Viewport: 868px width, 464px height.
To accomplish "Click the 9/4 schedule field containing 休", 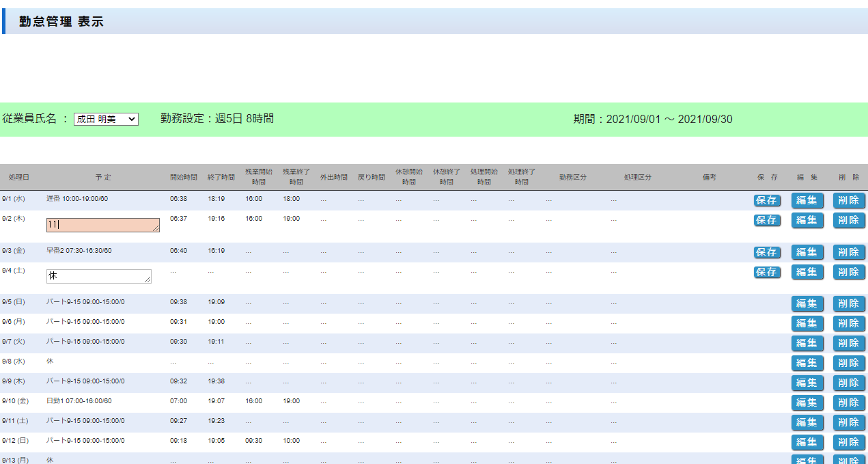I will 98,275.
